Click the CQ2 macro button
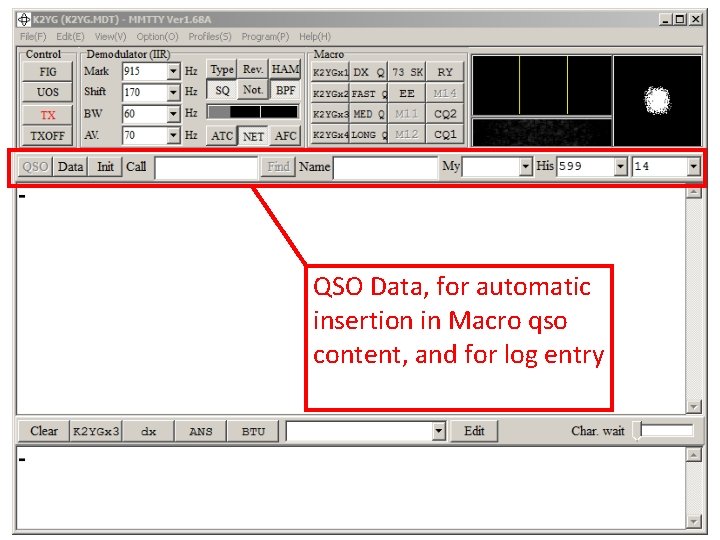Screen dimensions: 720x540 [445, 114]
